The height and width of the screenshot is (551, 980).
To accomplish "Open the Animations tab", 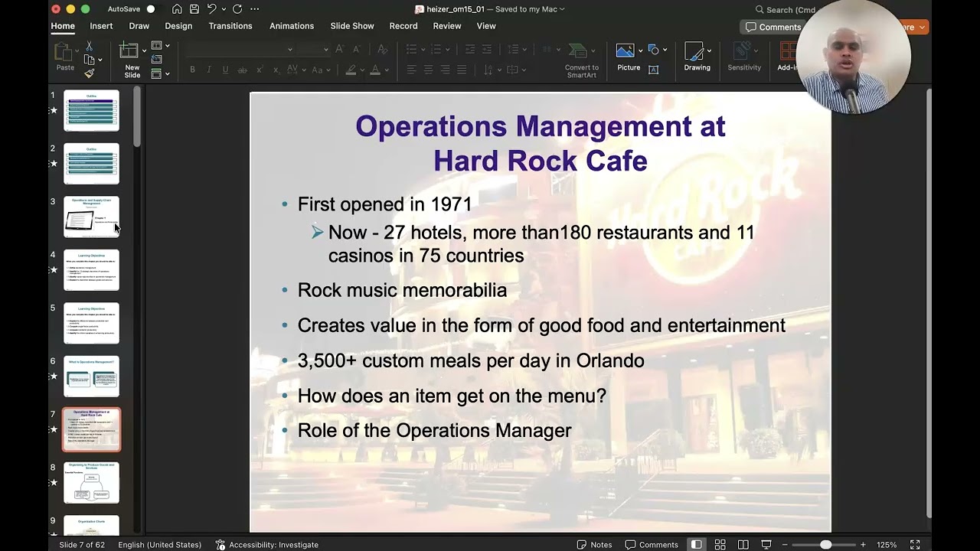I will tap(292, 26).
